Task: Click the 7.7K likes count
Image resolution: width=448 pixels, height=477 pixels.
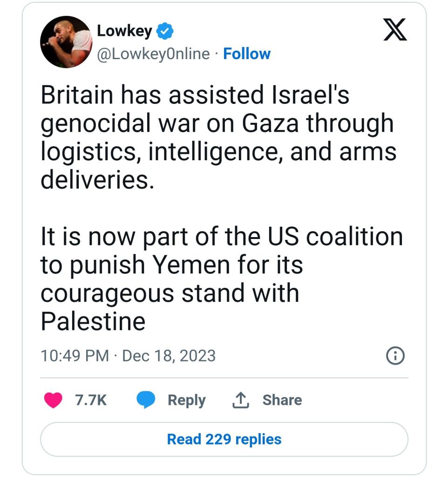Action: point(91,400)
